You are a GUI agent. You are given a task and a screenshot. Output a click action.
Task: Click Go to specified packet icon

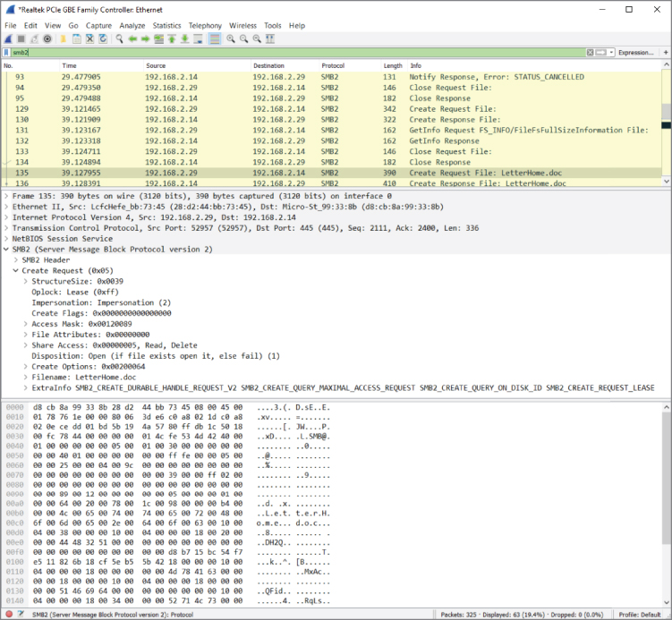pos(158,39)
